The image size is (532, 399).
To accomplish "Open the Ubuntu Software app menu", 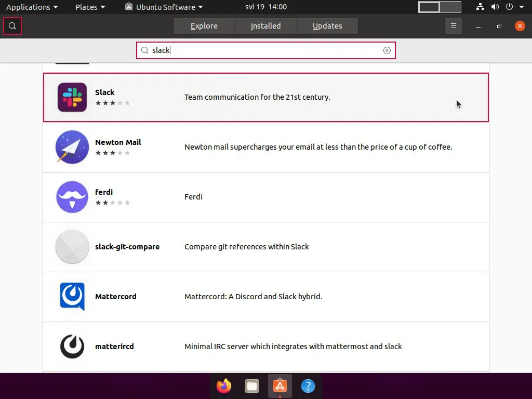I will click(x=164, y=7).
